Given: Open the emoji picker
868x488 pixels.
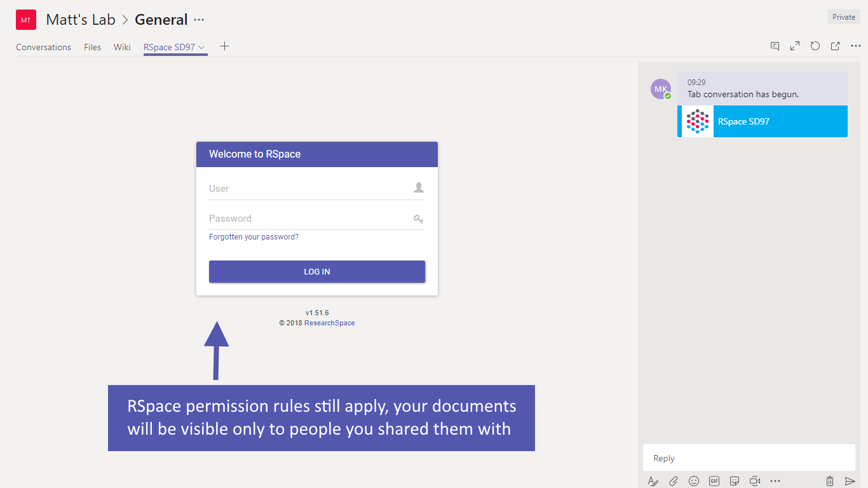Looking at the screenshot, I should (x=694, y=481).
